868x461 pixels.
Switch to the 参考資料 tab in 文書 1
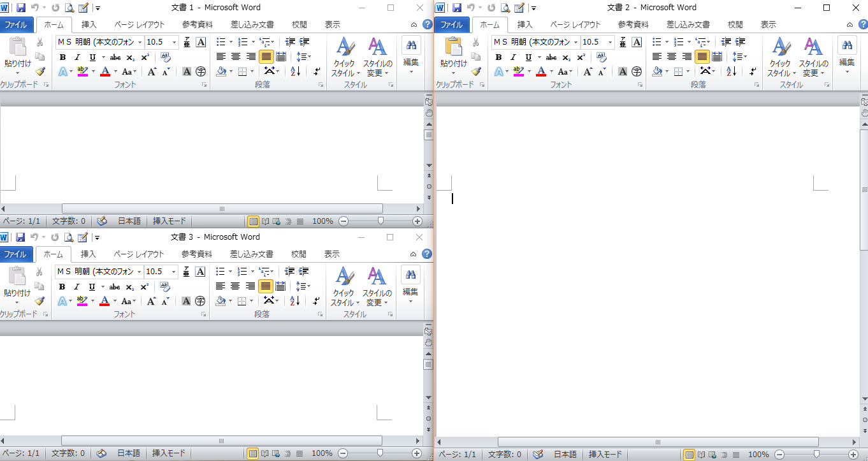click(x=197, y=25)
